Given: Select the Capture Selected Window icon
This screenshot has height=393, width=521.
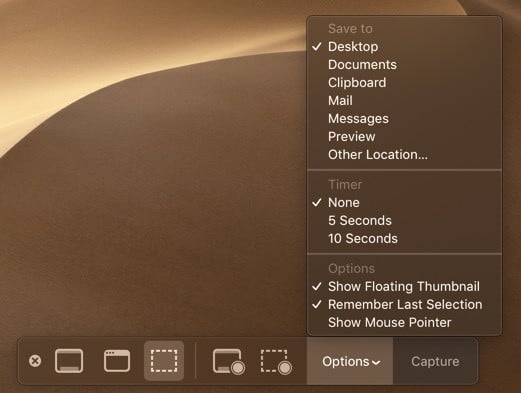Looking at the screenshot, I should click(117, 361).
